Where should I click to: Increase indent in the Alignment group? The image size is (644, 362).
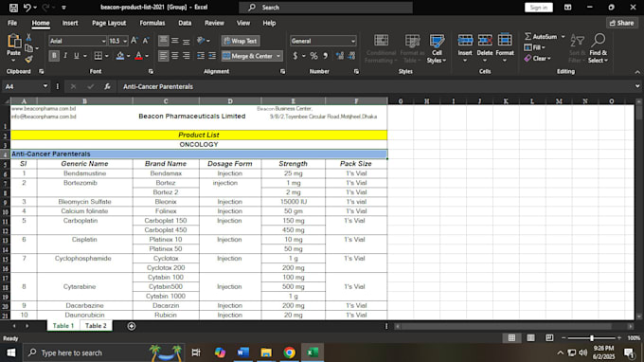pos(212,56)
